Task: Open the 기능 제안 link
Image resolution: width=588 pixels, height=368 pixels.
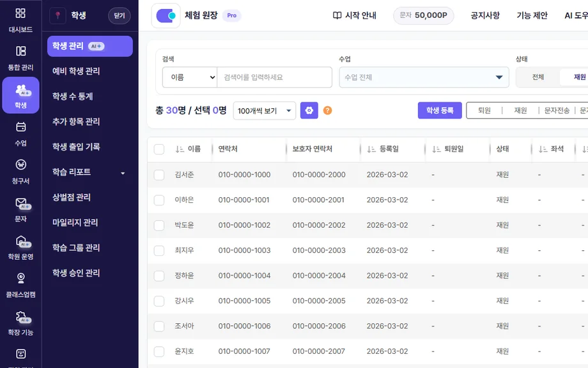Action: [x=532, y=15]
